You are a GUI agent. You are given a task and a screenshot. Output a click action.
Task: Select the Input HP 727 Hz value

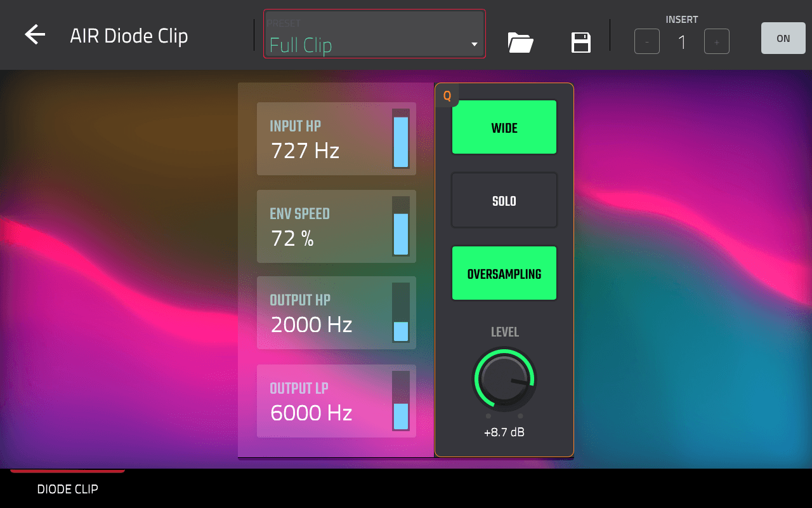[x=305, y=151]
